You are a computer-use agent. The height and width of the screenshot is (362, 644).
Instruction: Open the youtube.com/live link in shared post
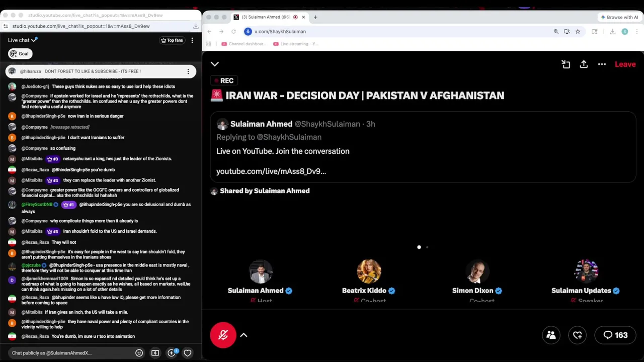pyautogui.click(x=271, y=171)
